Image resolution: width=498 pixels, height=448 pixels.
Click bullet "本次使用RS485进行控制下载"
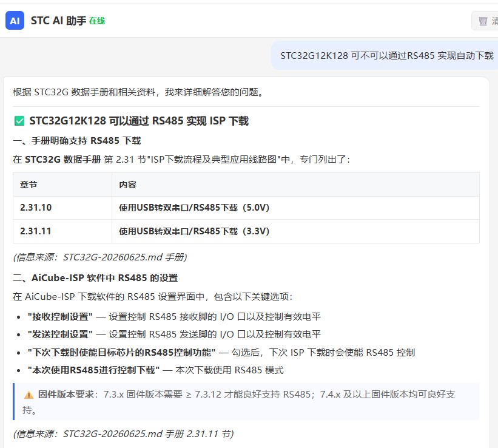(x=156, y=370)
